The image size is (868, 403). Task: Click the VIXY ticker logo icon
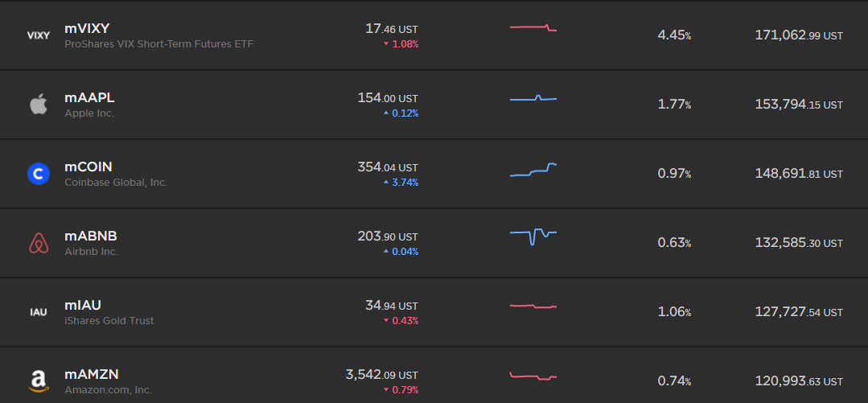tap(38, 35)
